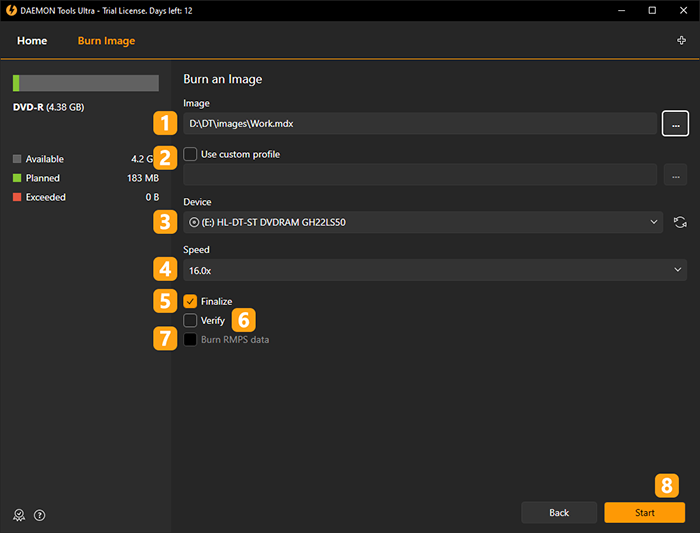Toggle the Burn RMPS data checkbox

point(190,339)
